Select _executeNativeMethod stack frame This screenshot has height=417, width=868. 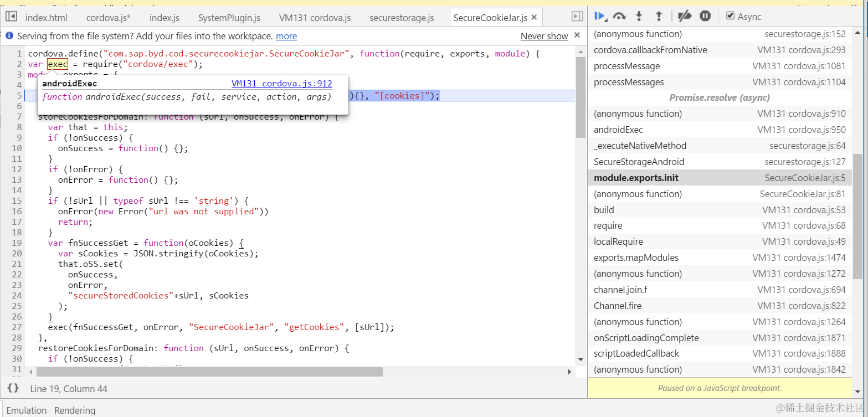[x=720, y=146]
